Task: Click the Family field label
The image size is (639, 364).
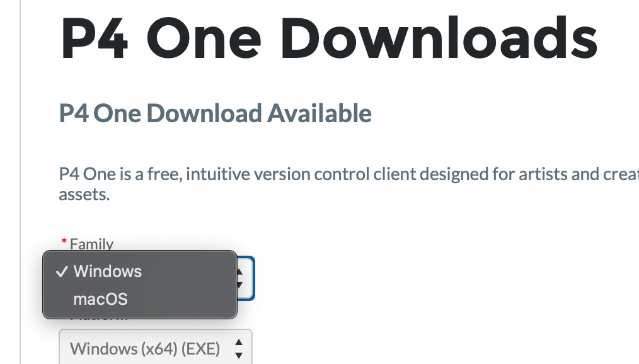Action: pyautogui.click(x=92, y=244)
